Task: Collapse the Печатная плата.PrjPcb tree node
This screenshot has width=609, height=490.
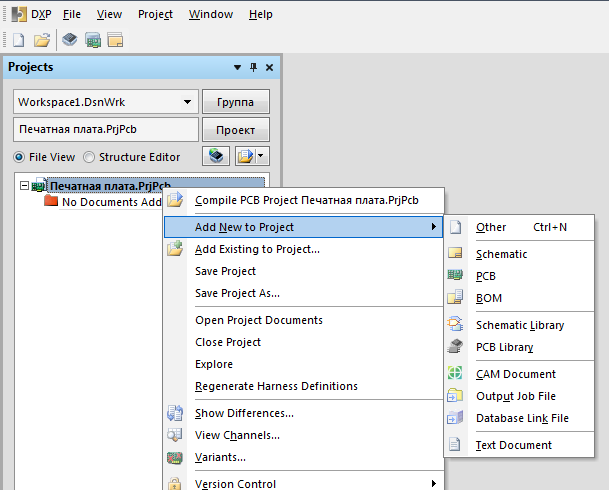Action: pyautogui.click(x=24, y=186)
